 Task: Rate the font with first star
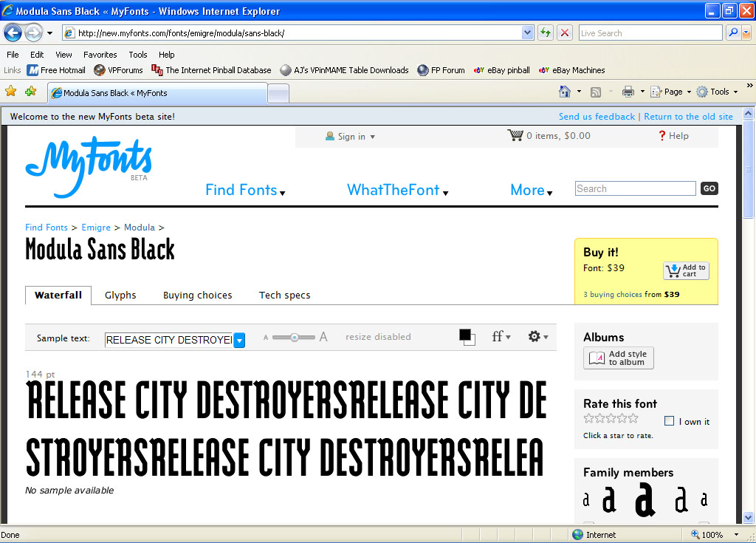(x=588, y=418)
